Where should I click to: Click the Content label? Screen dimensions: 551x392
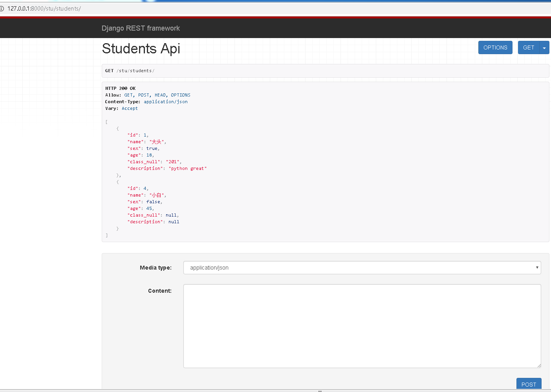click(160, 291)
